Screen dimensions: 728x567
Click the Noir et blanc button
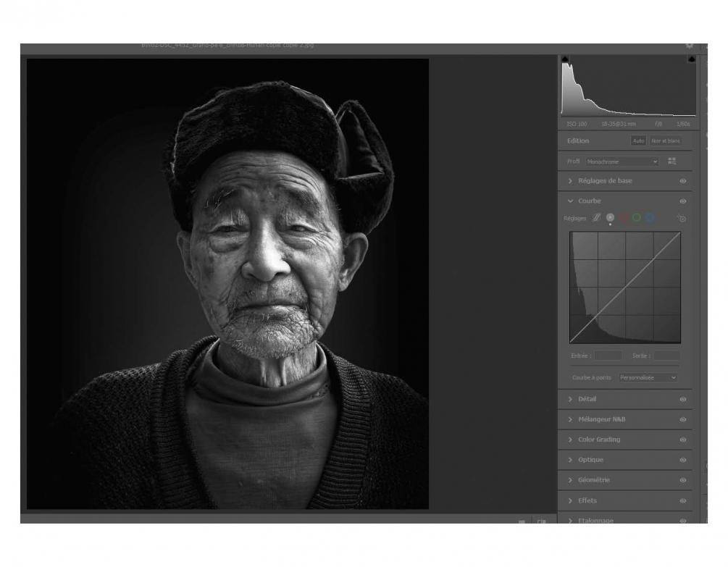[666, 140]
